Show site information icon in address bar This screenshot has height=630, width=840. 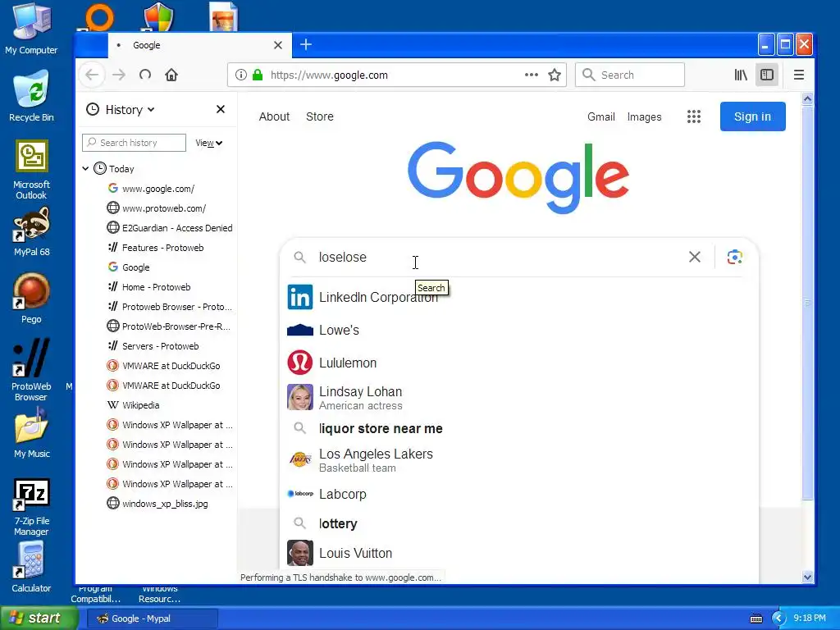tap(241, 75)
